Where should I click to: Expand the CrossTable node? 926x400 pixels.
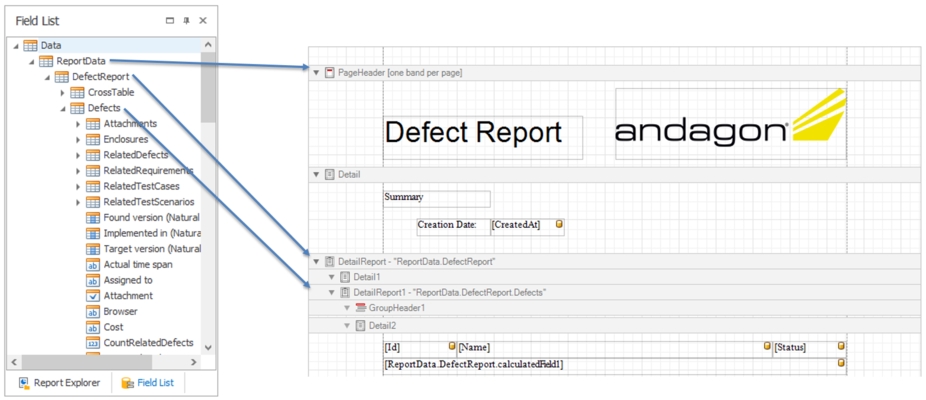(62, 93)
